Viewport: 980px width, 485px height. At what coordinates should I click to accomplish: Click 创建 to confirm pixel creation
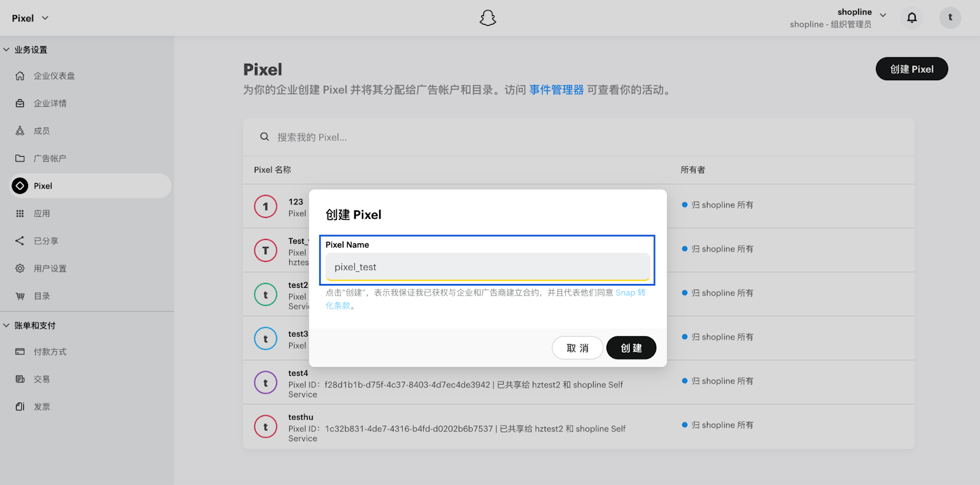point(631,348)
